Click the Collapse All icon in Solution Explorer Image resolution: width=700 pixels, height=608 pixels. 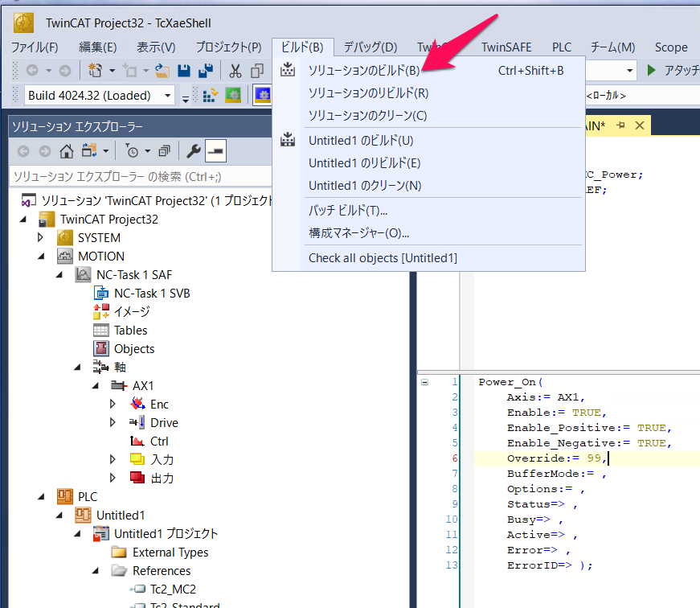point(164,151)
